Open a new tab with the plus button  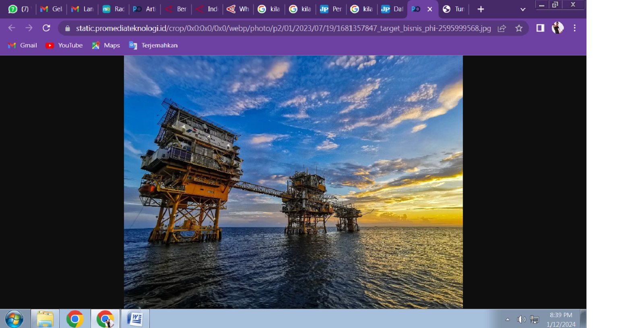click(481, 9)
